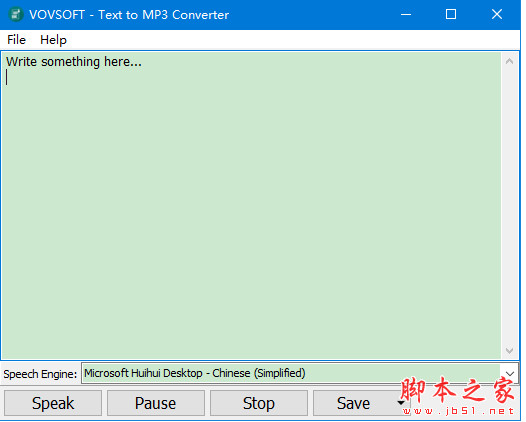Click the scrollbar down arrow
The width and height of the screenshot is (526, 422).
[509, 351]
